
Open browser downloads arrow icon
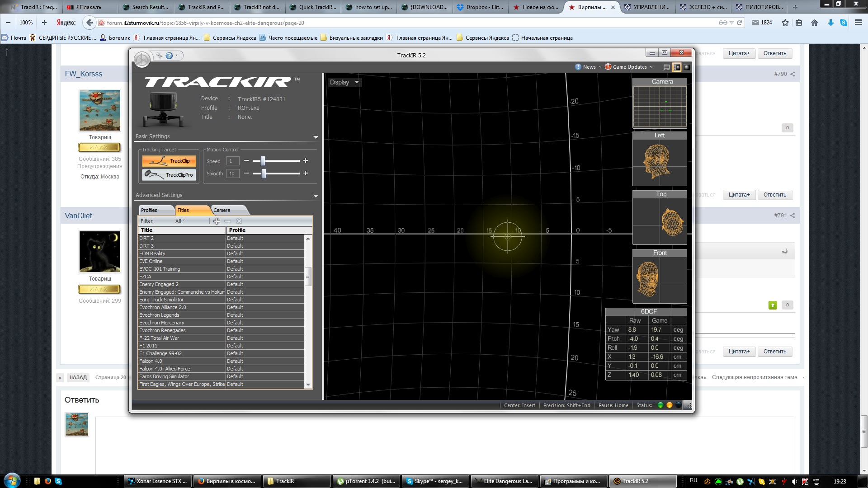tap(830, 23)
